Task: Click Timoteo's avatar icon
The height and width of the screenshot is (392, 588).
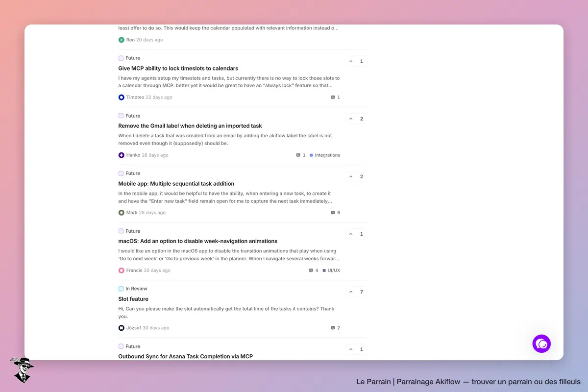Action: [122, 98]
